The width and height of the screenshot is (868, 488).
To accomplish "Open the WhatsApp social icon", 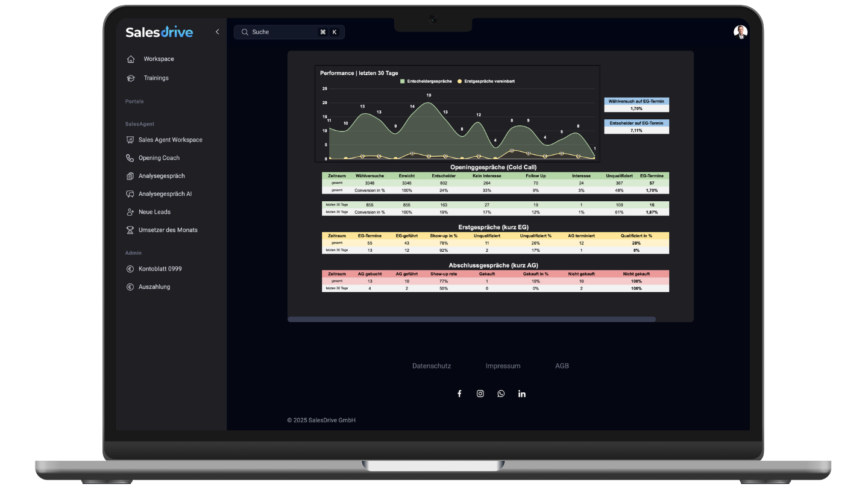I will pyautogui.click(x=501, y=393).
